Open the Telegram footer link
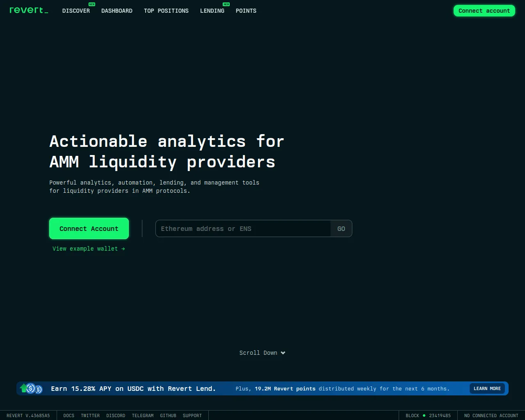 (143, 415)
